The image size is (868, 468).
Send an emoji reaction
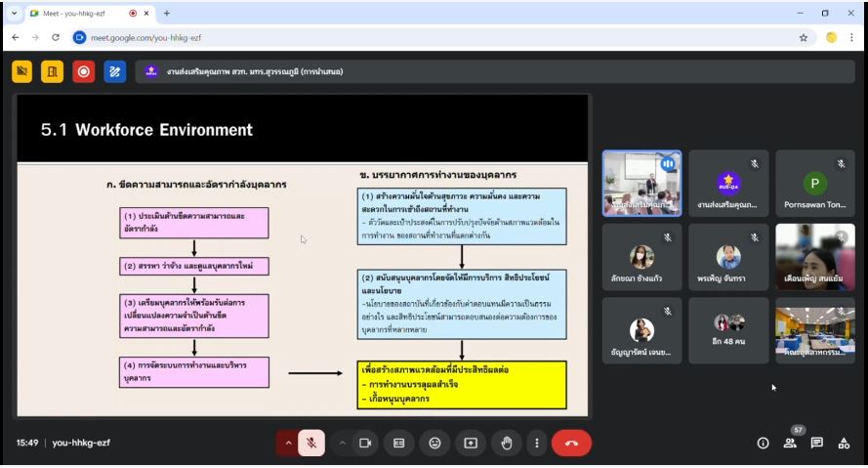(x=434, y=443)
